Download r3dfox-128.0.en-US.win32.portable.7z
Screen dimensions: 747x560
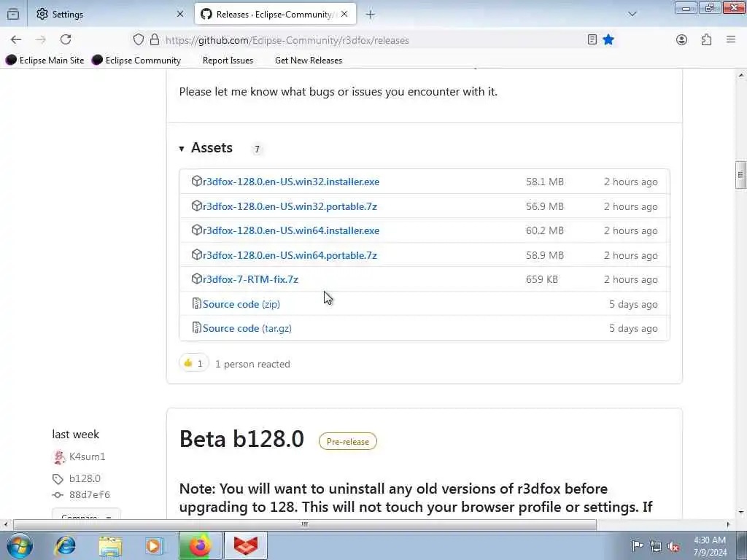coord(290,206)
